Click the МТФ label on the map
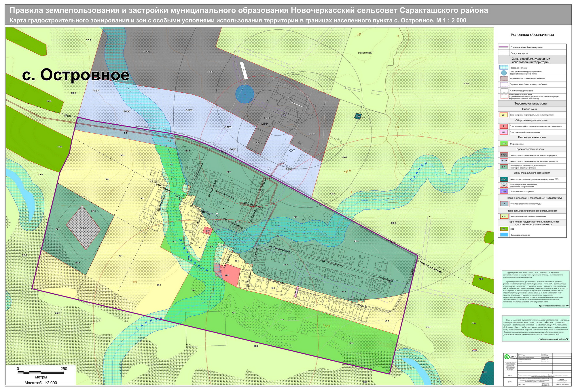 264,124
